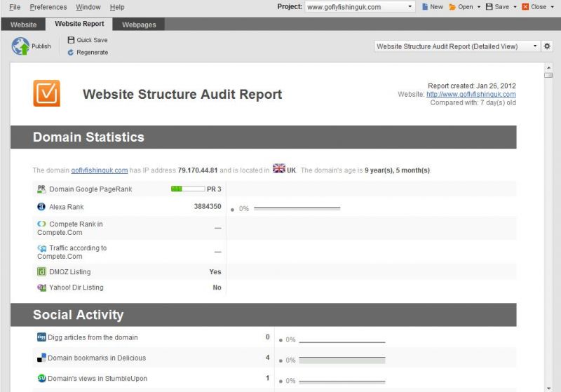Click the red Close project icon
This screenshot has width=561, height=392.
pos(525,7)
